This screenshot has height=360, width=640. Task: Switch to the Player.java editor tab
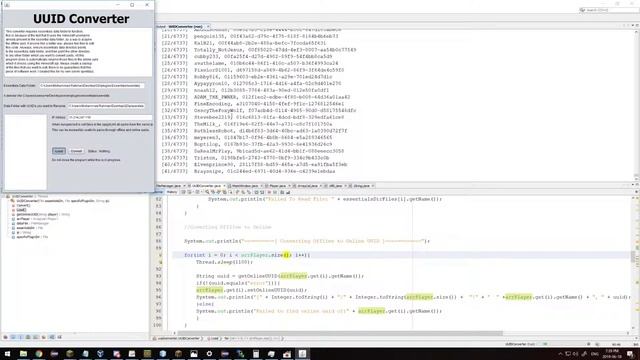click(x=277, y=186)
